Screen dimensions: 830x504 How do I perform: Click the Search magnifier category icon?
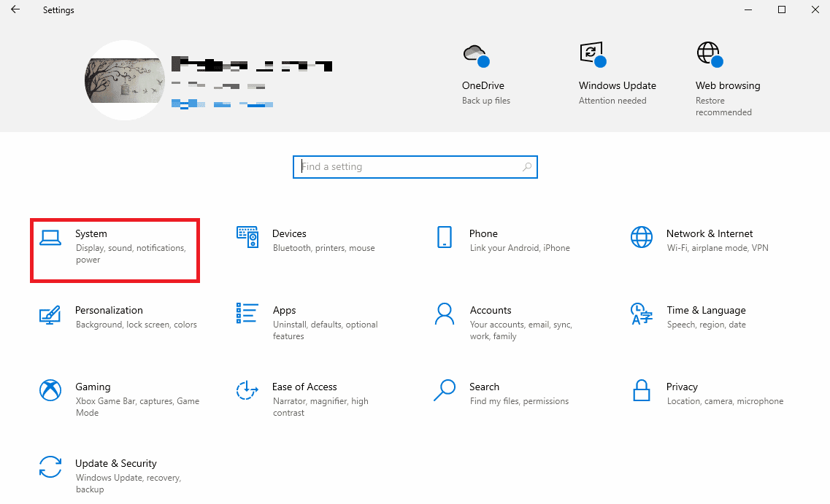click(445, 390)
